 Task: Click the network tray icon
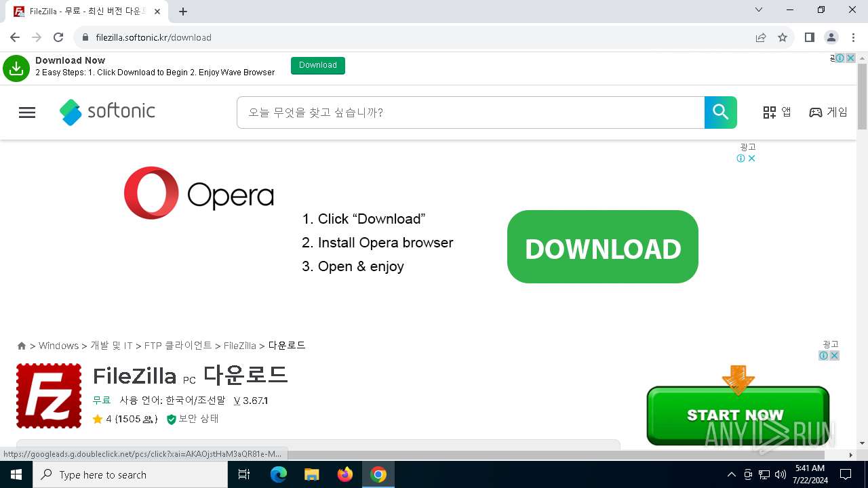click(764, 474)
